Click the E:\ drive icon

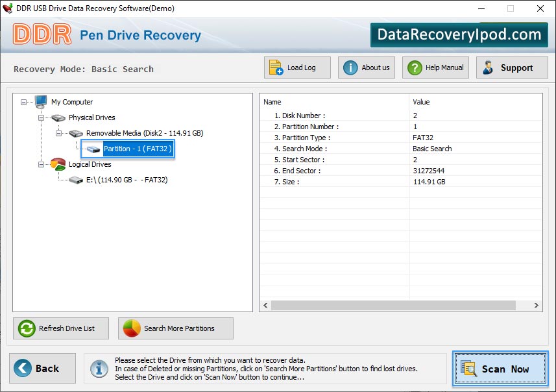pos(76,180)
